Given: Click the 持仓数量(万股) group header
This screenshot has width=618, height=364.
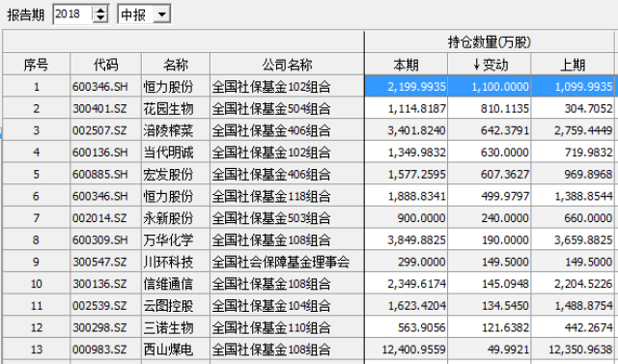Looking at the screenshot, I should coord(490,42).
